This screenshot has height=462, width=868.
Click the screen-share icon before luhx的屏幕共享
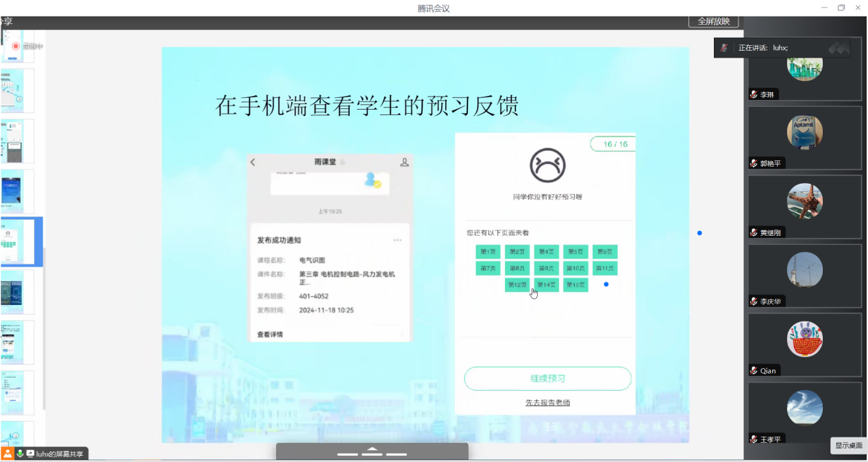click(30, 454)
